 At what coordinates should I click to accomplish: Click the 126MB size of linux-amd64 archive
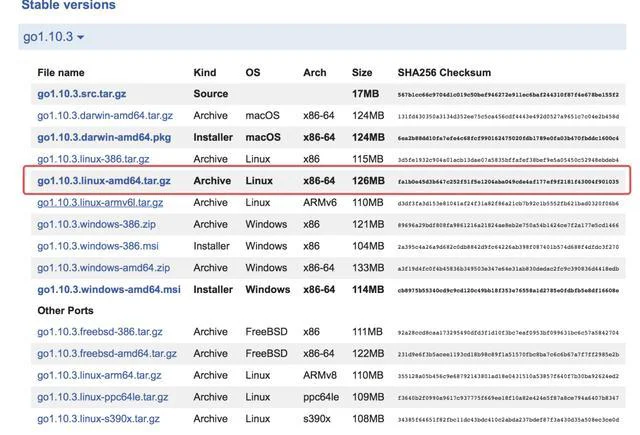[368, 181]
